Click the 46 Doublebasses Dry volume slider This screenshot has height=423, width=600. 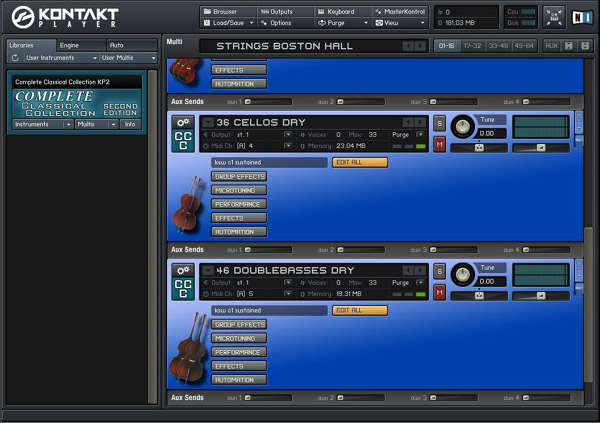(541, 296)
